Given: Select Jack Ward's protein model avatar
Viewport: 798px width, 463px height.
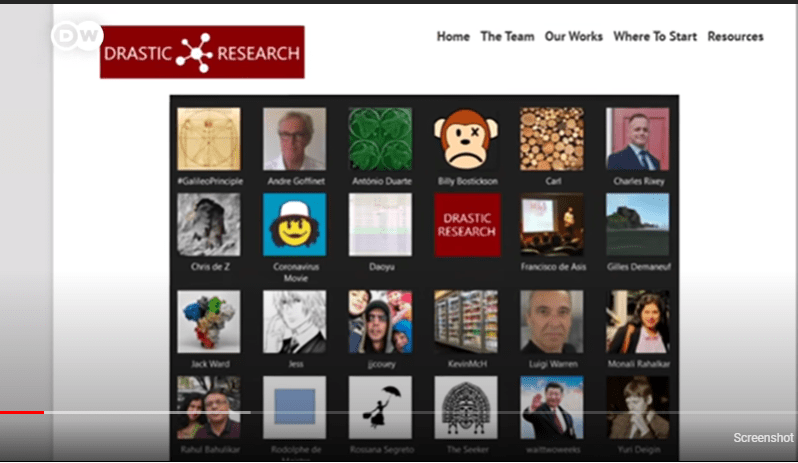Looking at the screenshot, I should 209,322.
